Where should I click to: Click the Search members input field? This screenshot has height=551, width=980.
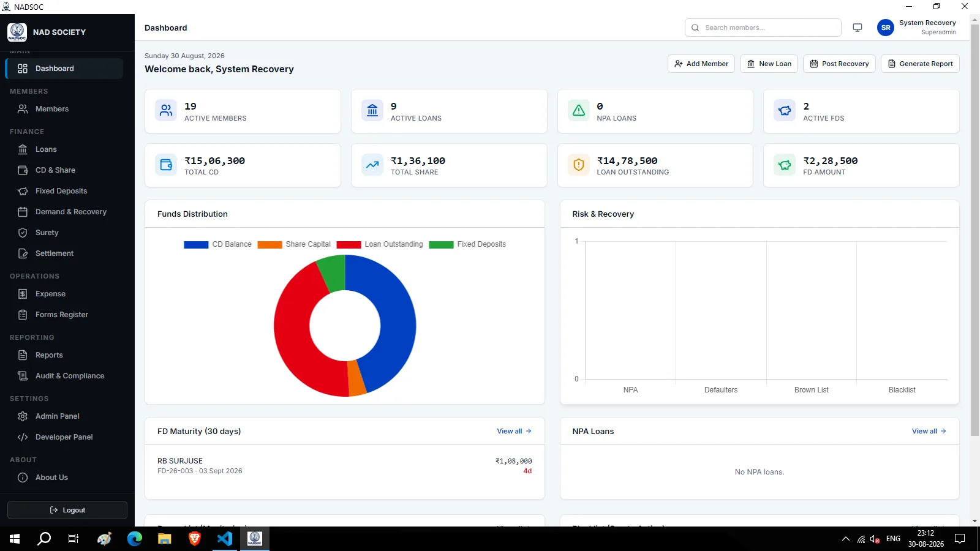click(763, 28)
